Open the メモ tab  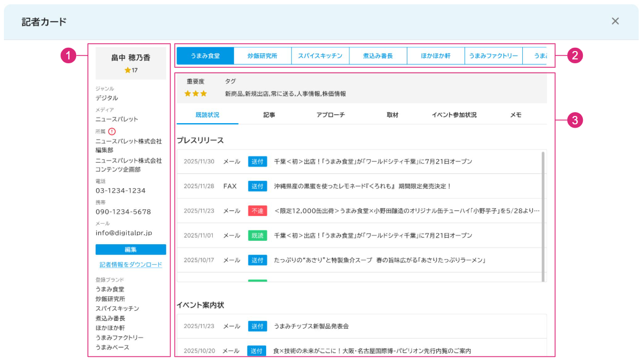[x=516, y=115]
